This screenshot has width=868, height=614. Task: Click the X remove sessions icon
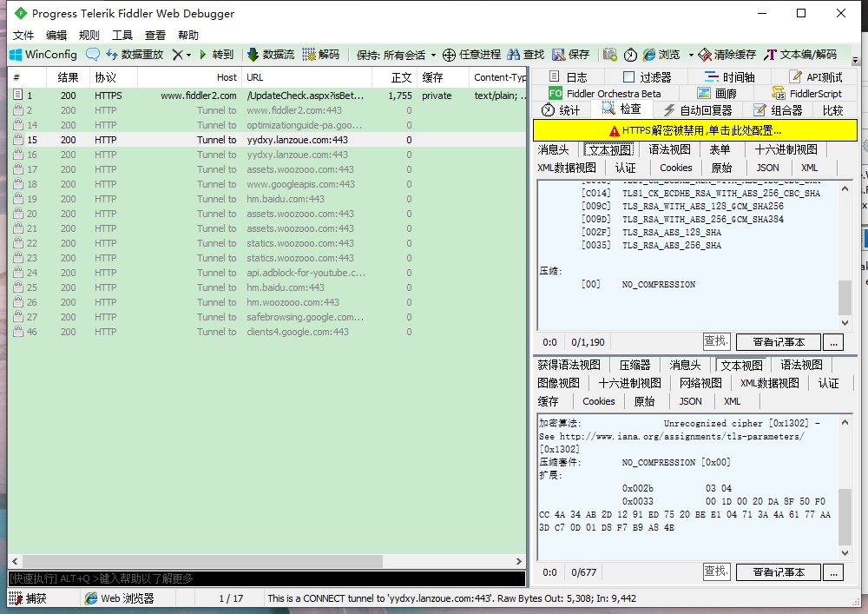coord(178,54)
